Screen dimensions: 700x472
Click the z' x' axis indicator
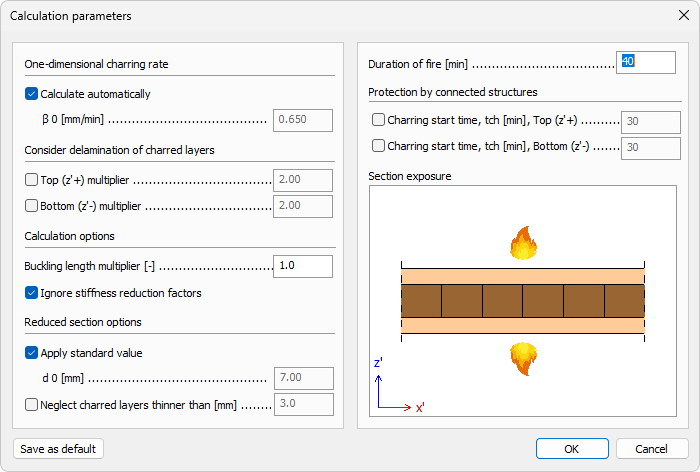coord(399,387)
